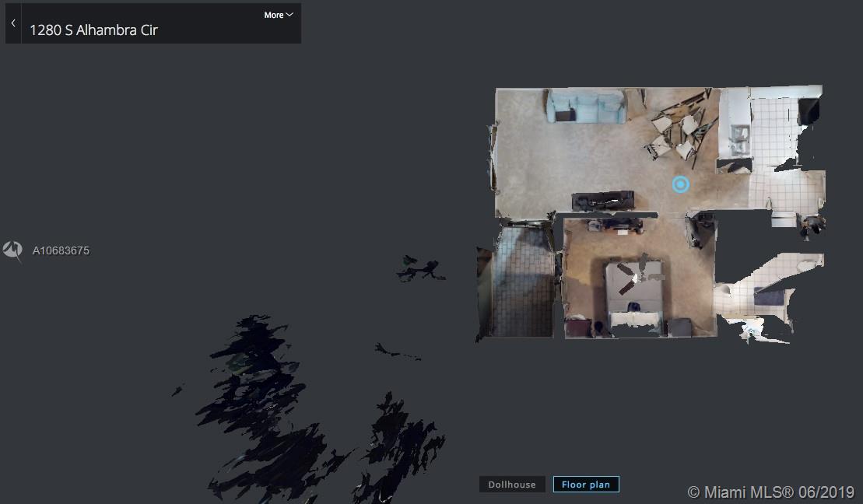Image resolution: width=863 pixels, height=504 pixels.
Task: Select the dark couch in living room
Action: [x=602, y=201]
